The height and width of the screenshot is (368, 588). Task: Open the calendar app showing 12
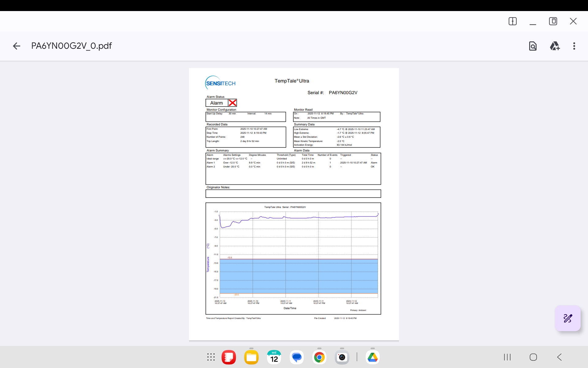click(x=274, y=357)
